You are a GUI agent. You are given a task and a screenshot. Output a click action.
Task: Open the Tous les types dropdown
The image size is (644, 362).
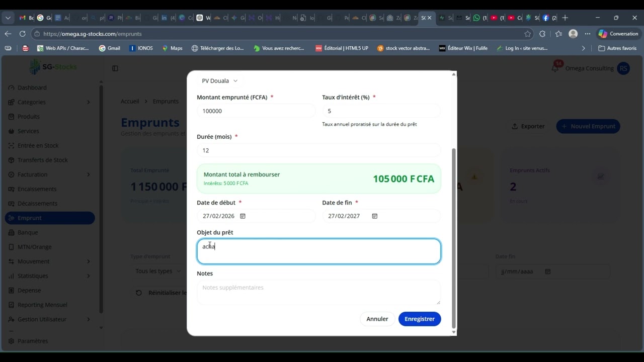[158, 271]
